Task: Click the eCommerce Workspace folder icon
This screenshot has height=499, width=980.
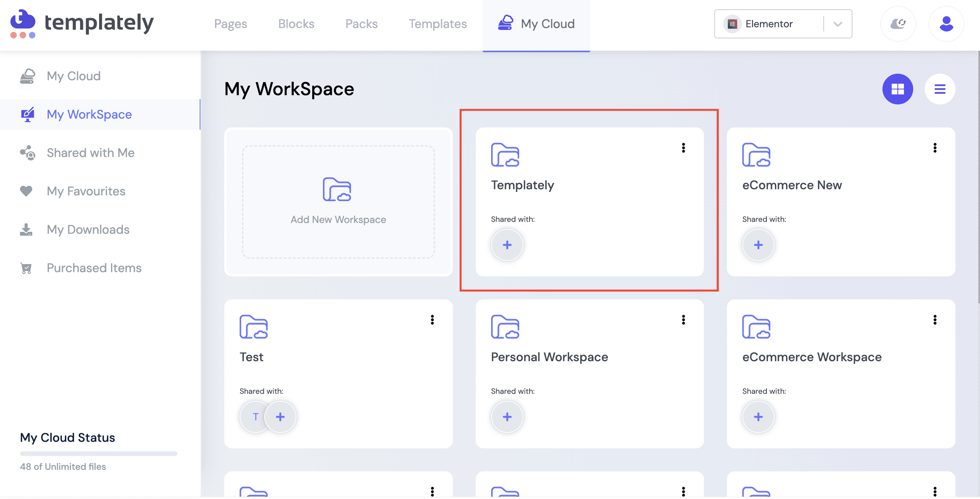Action: click(756, 327)
